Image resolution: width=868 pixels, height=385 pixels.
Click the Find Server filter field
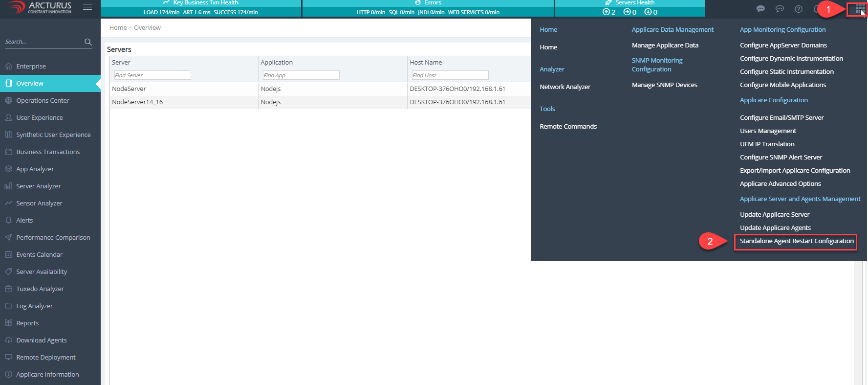[x=152, y=75]
